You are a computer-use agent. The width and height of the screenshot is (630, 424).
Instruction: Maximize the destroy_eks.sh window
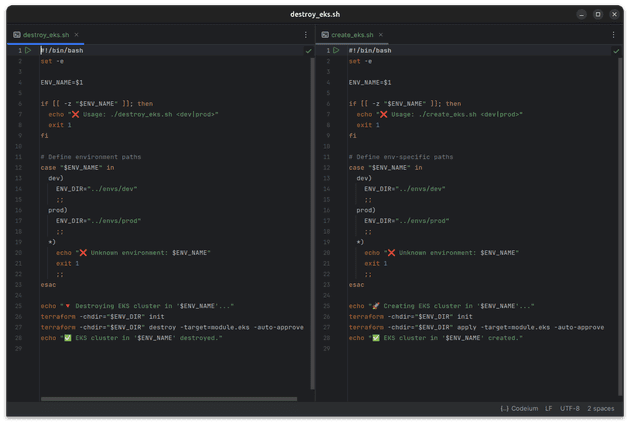598,14
